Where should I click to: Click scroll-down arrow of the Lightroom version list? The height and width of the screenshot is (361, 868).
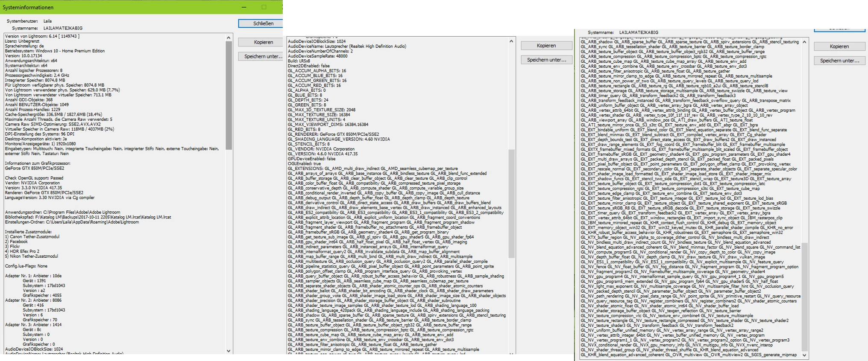(229, 350)
